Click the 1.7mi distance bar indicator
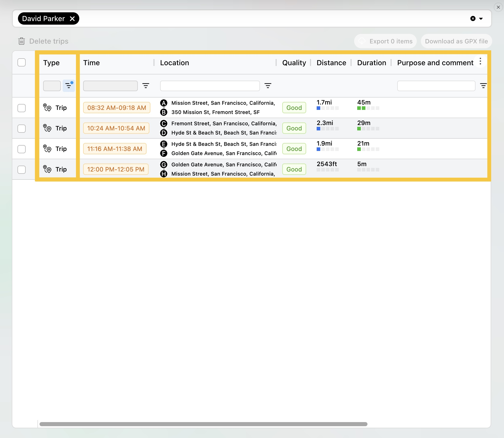The image size is (504, 438). pyautogui.click(x=328, y=108)
